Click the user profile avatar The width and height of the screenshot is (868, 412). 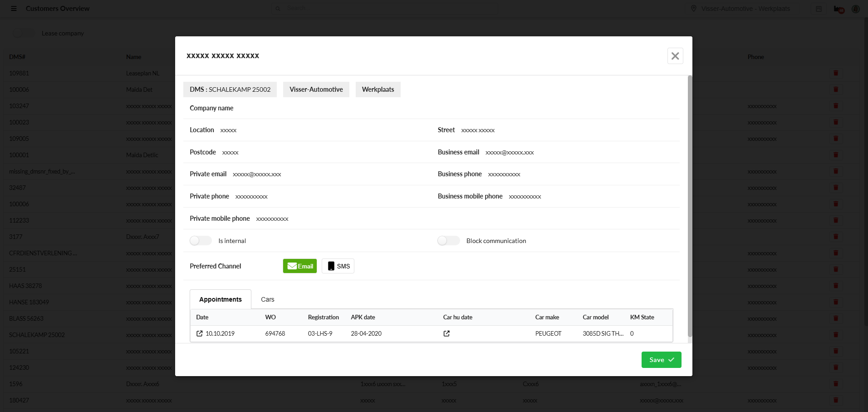click(855, 9)
